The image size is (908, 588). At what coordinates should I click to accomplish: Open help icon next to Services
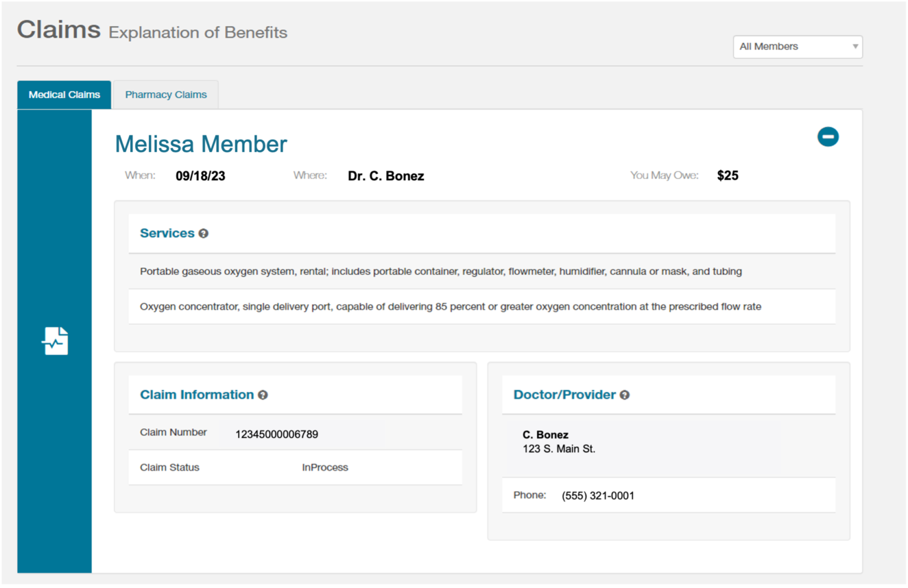tap(203, 233)
